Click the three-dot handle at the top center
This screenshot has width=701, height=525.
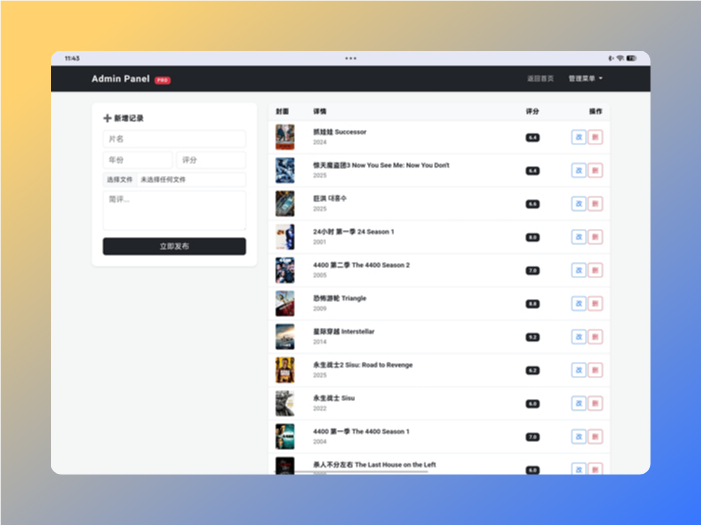coord(350,58)
